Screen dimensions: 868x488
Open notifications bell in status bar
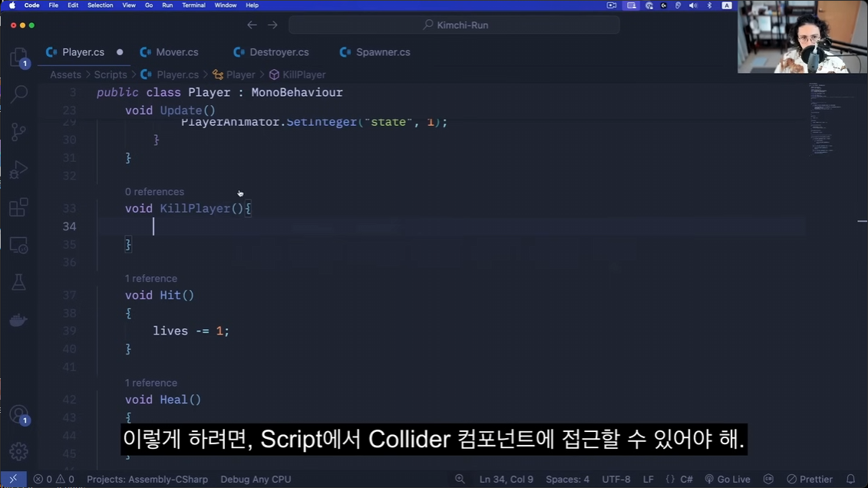click(x=851, y=479)
